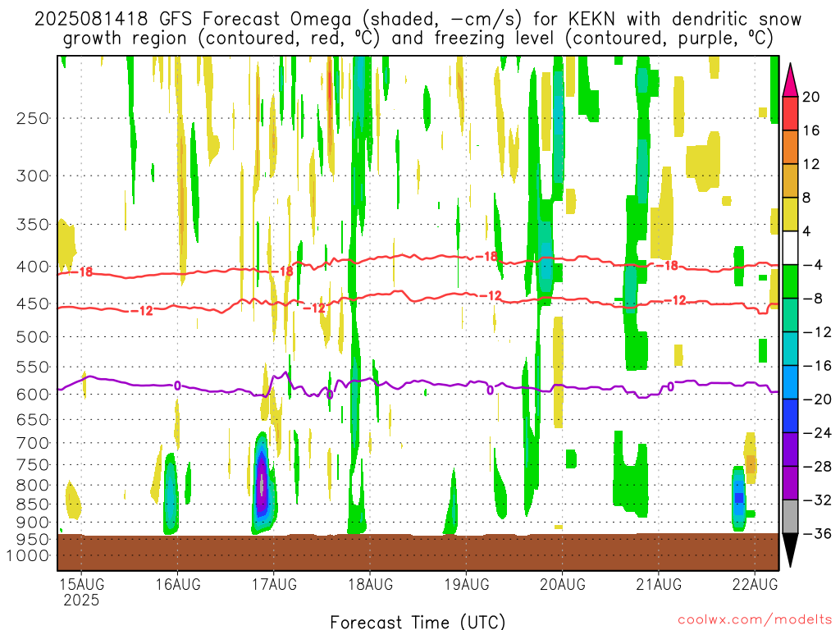This screenshot has height=630, width=840.
Task: Click the 19AUG time axis label
Action: tap(467, 584)
